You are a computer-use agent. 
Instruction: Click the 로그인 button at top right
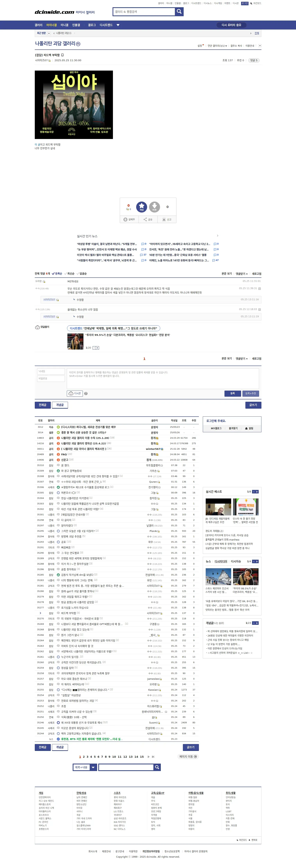(x=245, y=3)
